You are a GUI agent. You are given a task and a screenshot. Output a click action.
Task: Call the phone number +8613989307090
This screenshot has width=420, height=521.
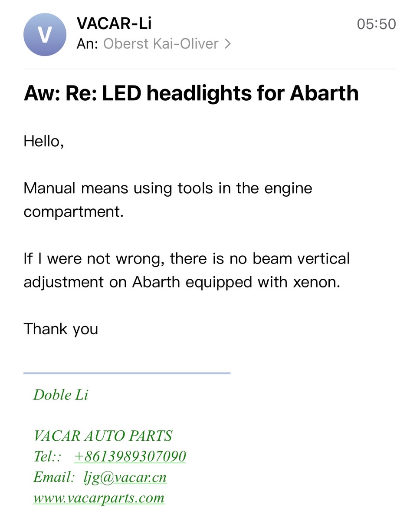[x=130, y=456]
